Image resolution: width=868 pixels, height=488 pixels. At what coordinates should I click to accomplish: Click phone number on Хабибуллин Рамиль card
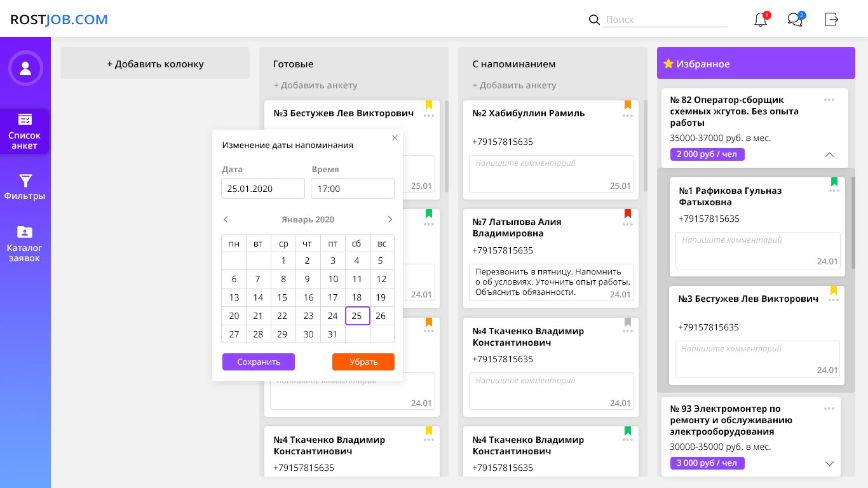pos(503,142)
